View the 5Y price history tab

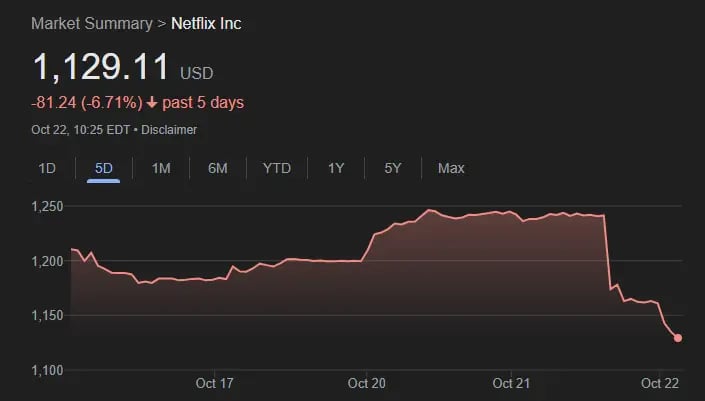click(x=393, y=168)
